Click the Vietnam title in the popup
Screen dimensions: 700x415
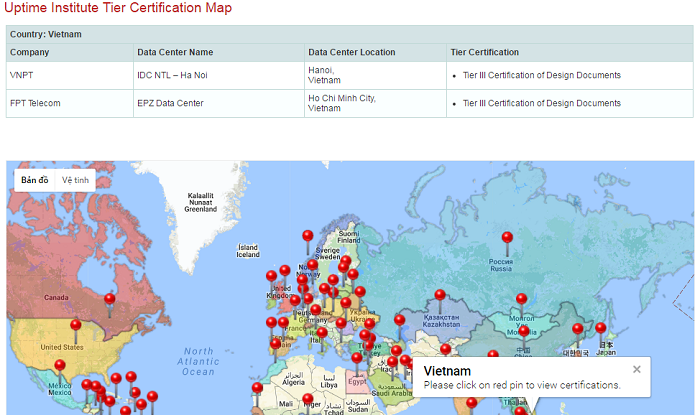447,371
